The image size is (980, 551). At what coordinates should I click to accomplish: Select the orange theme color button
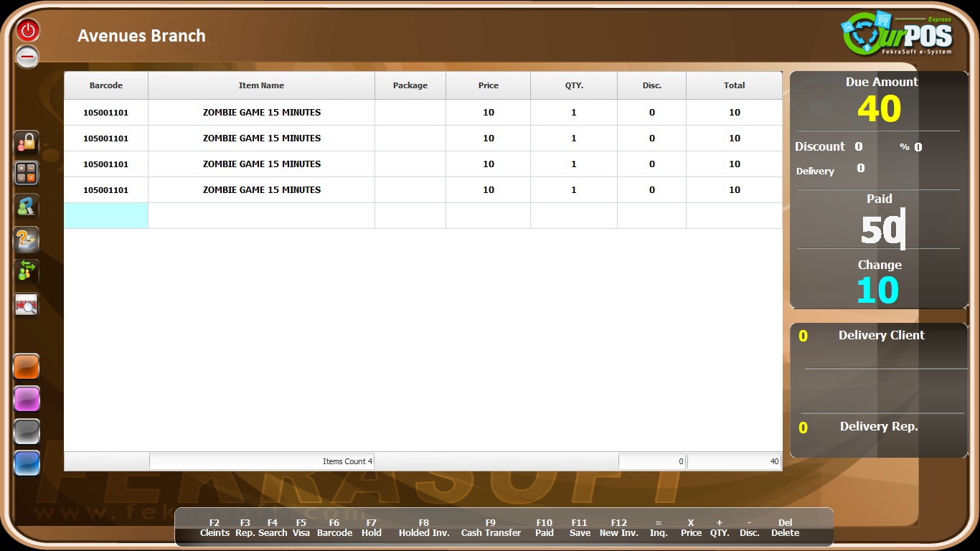(27, 366)
